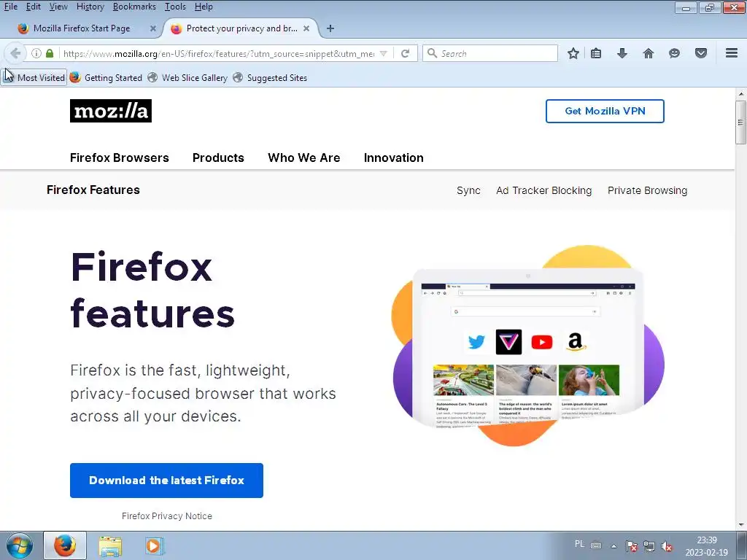
Task: Open Web Slice Gallery bookmark
Action: (187, 77)
